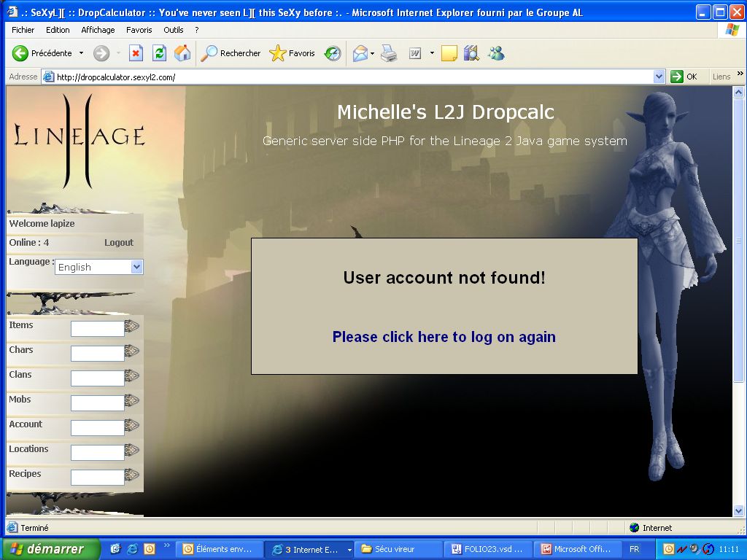Viewport: 747px width, 560px height.
Task: Go back with the Précédente button
Action: point(42,53)
